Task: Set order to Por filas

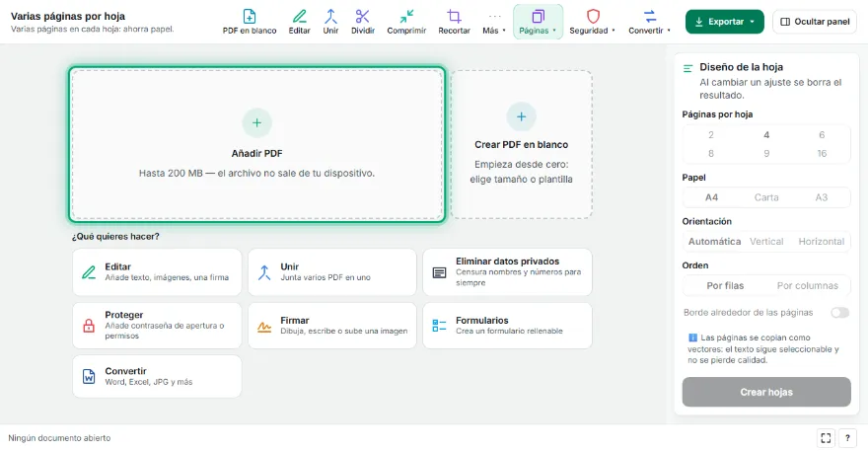Action: [x=725, y=286]
